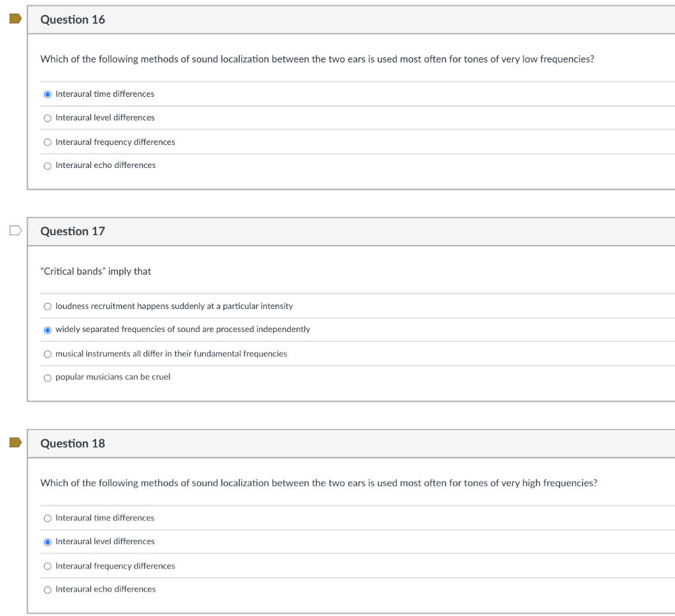Click the Question 18 header title
This screenshot has height=616, width=675.
click(x=73, y=443)
